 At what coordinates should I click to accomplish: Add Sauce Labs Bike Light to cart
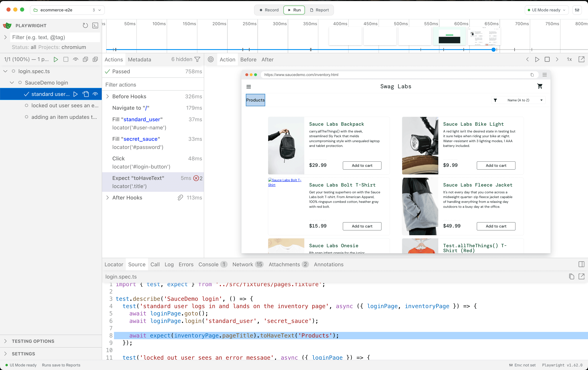[x=496, y=165]
